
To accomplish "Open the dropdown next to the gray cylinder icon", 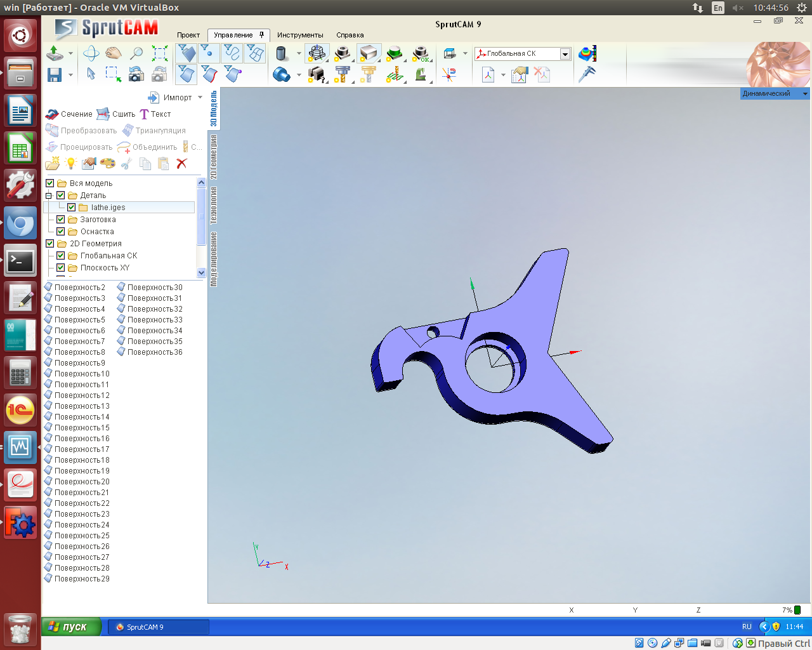I will (x=299, y=53).
